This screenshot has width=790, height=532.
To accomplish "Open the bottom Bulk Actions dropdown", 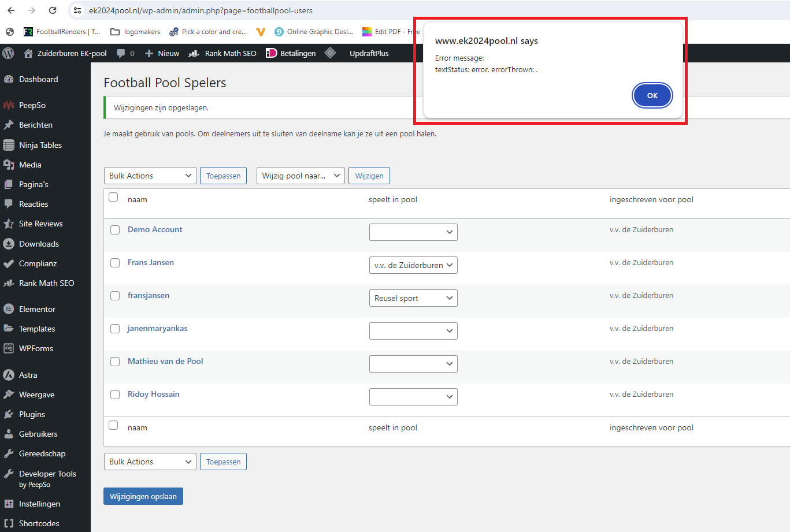I will point(150,462).
